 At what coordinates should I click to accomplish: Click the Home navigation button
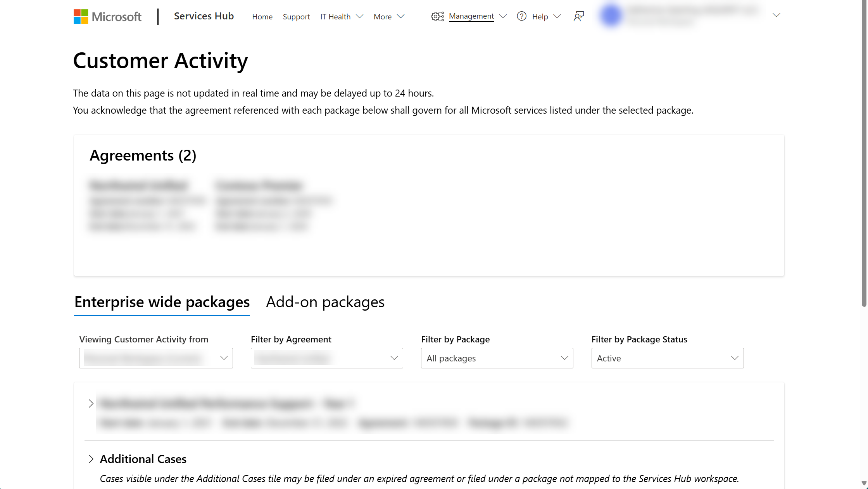click(262, 16)
